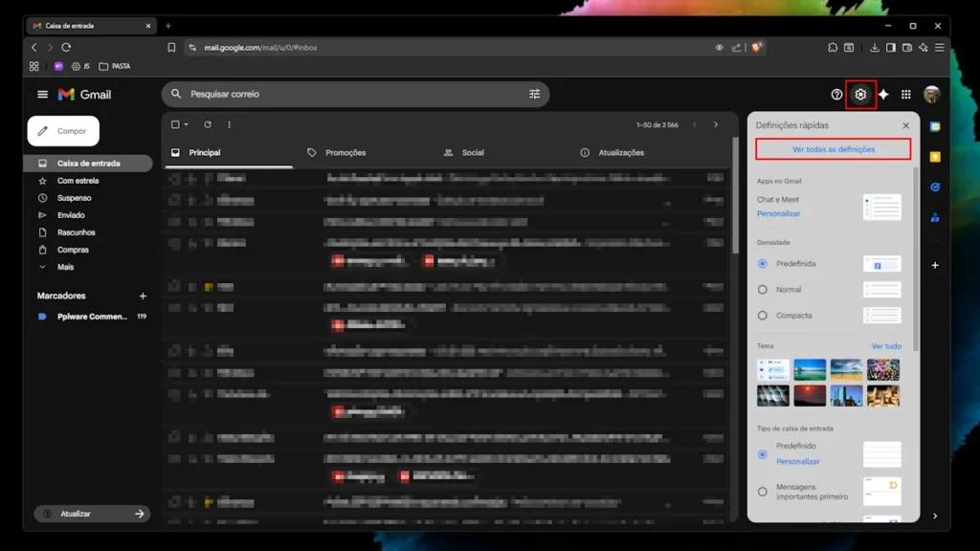The height and width of the screenshot is (551, 980).
Task: Open the Google apps grid
Action: 905,95
